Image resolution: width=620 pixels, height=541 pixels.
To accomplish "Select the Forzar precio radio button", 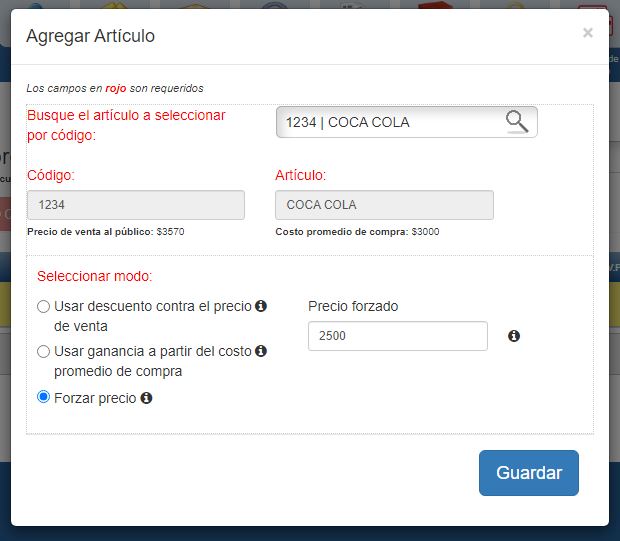I will (43, 397).
